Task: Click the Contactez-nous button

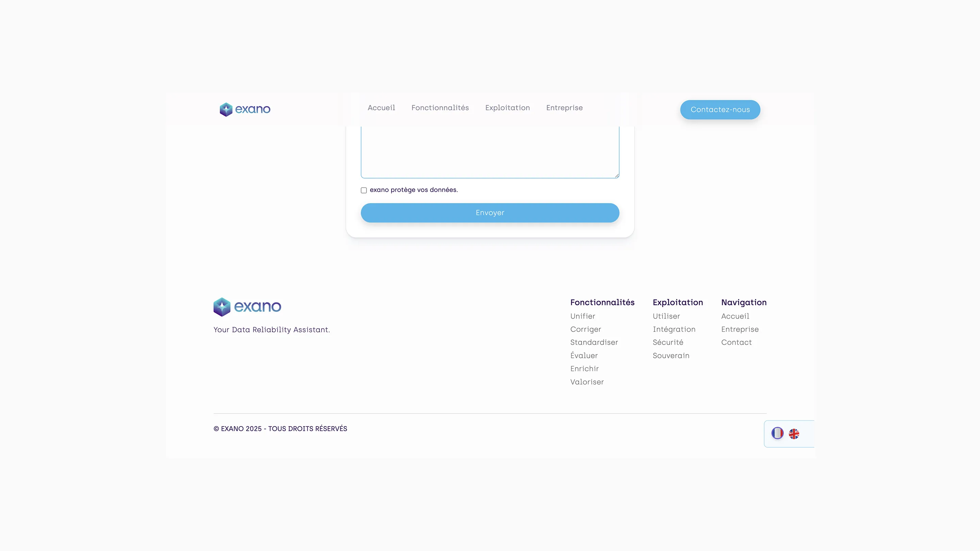Action: [720, 110]
